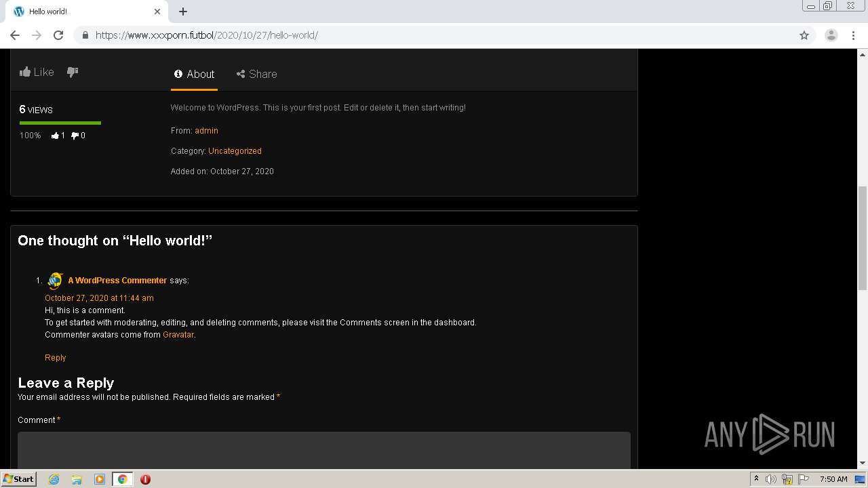Click A WordPress Commenter name link
The height and width of the screenshot is (488, 868).
click(x=117, y=280)
